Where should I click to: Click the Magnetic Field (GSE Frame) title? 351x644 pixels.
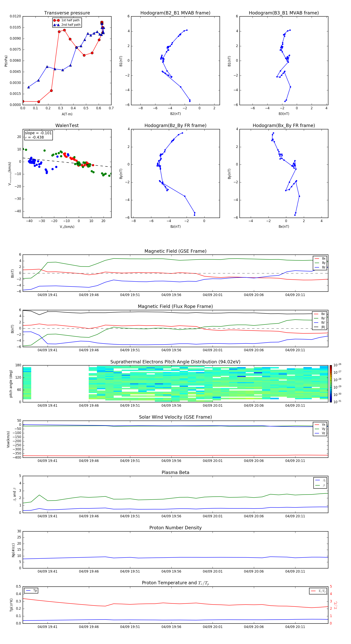175,251
